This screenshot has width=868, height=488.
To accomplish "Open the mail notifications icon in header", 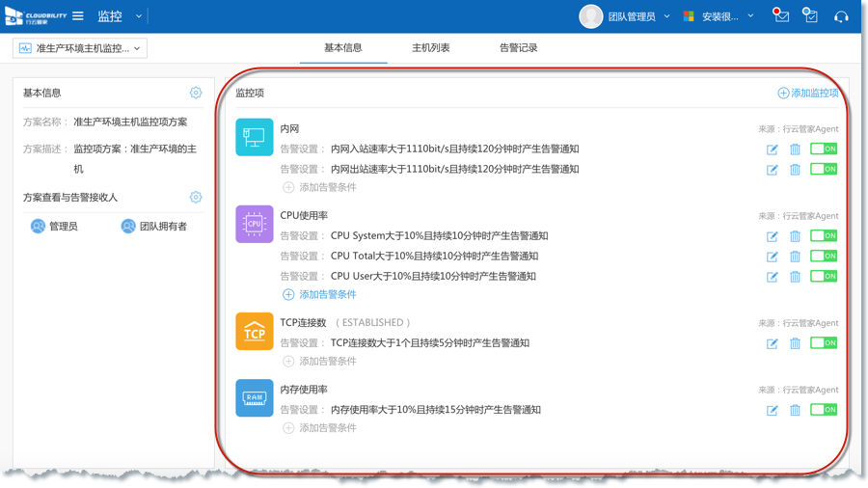I will click(x=780, y=16).
